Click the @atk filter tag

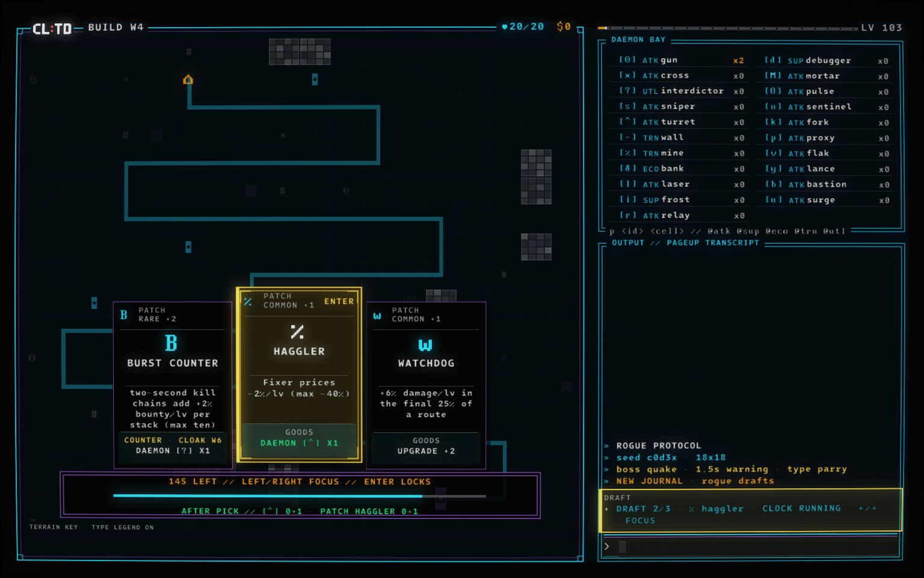click(719, 231)
